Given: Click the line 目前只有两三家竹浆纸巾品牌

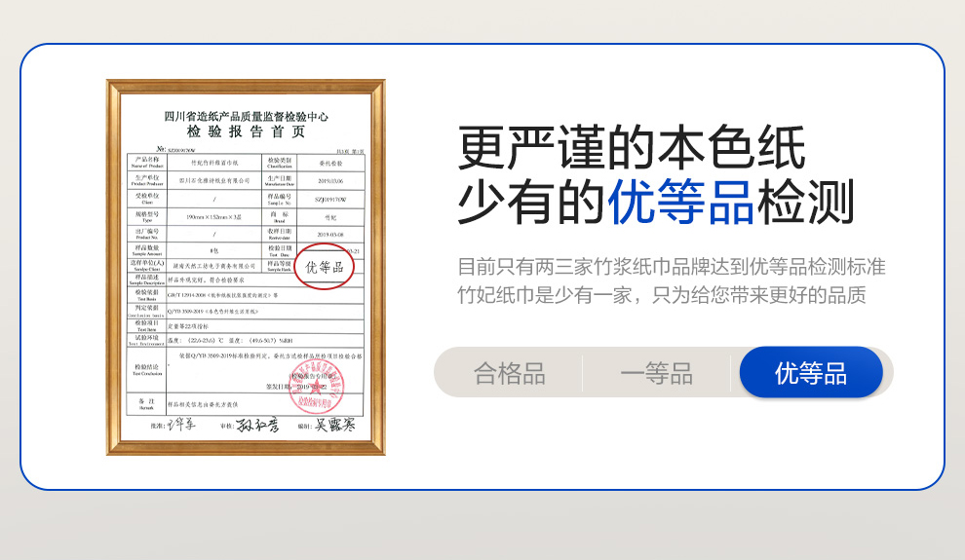Looking at the screenshot, I should pos(672,267).
